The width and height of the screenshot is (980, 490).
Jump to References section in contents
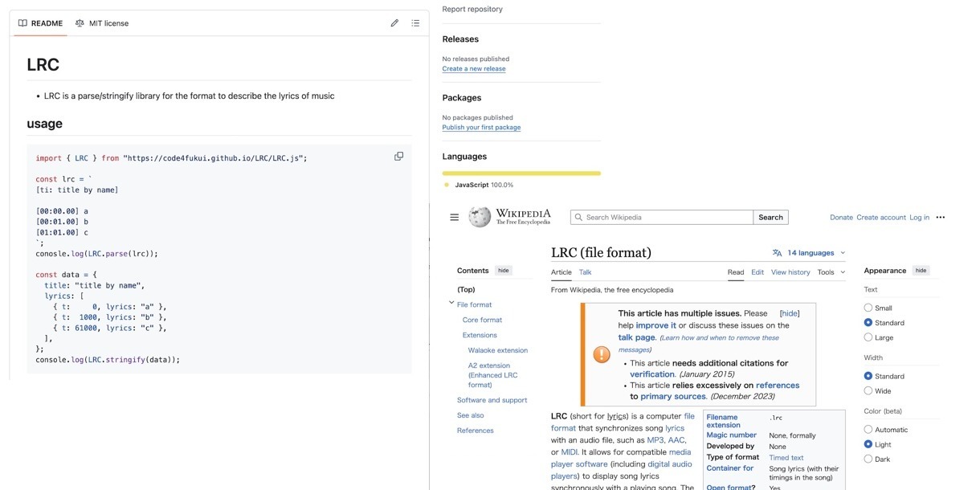(476, 431)
